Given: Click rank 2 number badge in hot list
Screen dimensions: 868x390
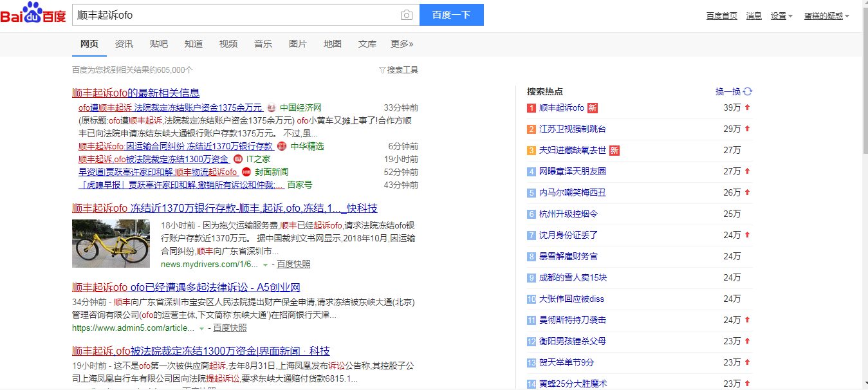Looking at the screenshot, I should pos(531,129).
